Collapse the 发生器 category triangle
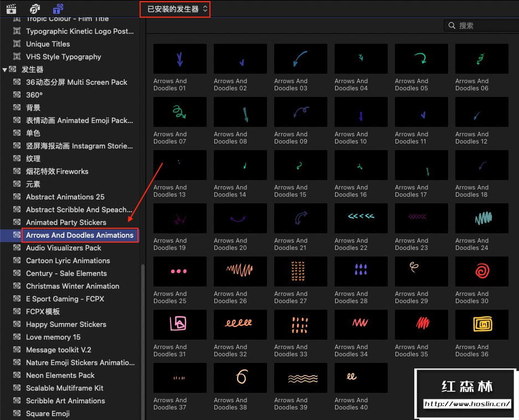Image resolution: width=519 pixels, height=420 pixels. click(x=4, y=70)
